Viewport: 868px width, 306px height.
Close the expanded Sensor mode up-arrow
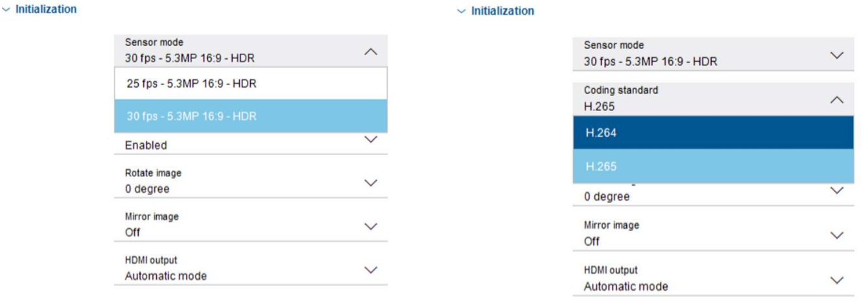371,51
